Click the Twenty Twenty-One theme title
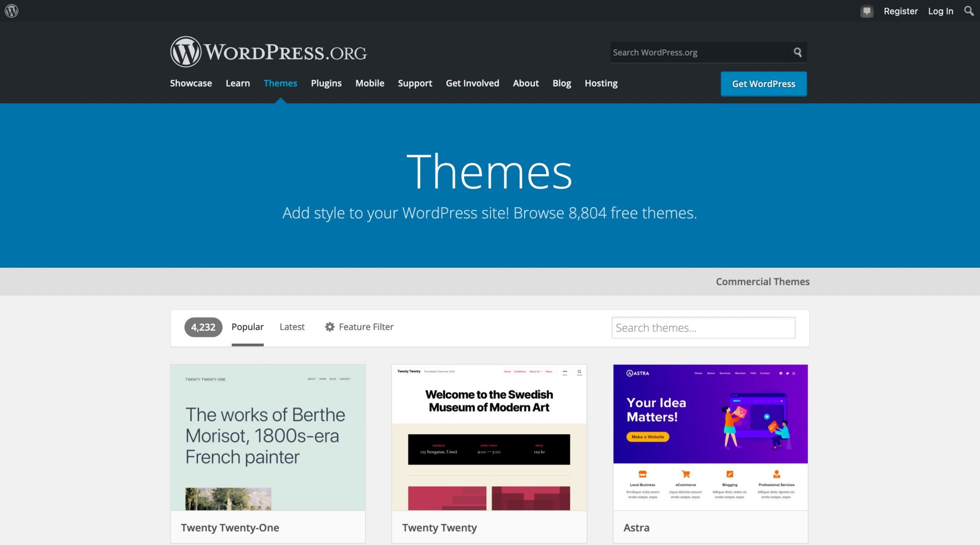The height and width of the screenshot is (545, 980). 230,528
